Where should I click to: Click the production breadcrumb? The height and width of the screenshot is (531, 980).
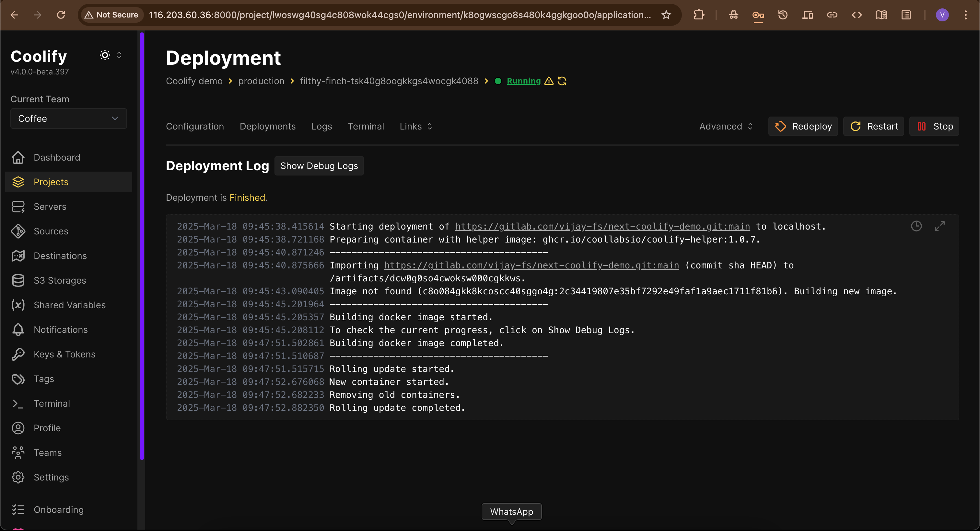coord(261,81)
